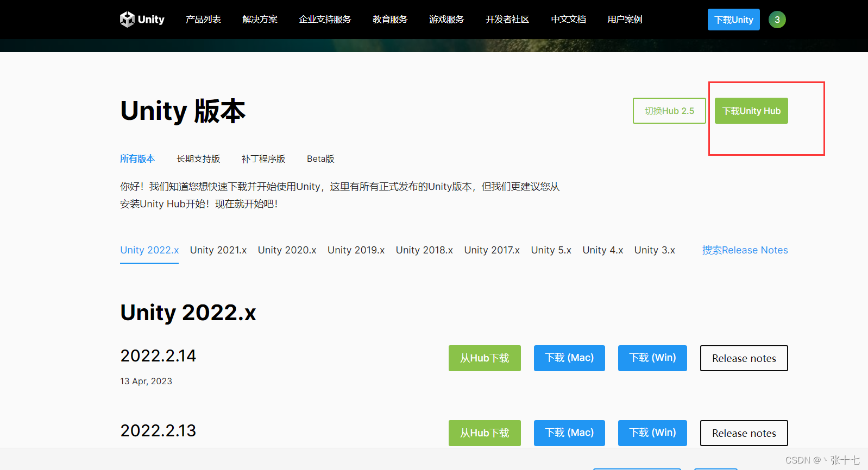This screenshot has height=470, width=868.
Task: Open Release notes for 2022.2.13
Action: [x=744, y=433]
